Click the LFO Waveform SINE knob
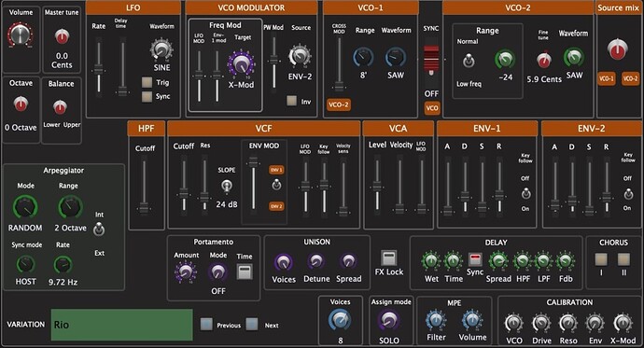Screen dimensions: 644x348 click(161, 49)
